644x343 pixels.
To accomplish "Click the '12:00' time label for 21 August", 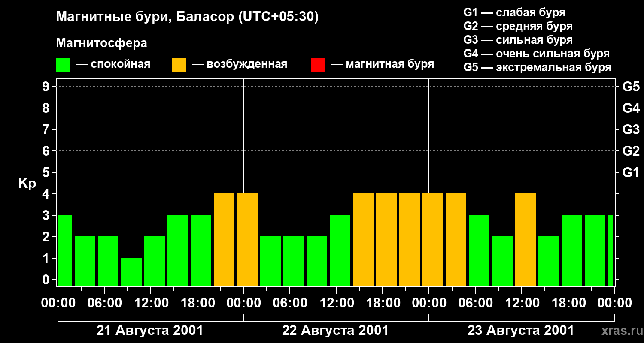I will tap(151, 303).
